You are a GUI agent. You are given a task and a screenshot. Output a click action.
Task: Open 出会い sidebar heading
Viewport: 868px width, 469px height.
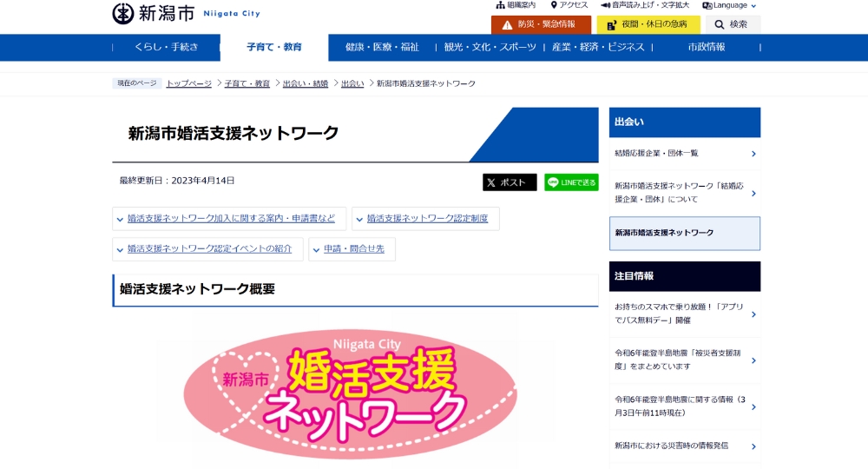pyautogui.click(x=685, y=122)
